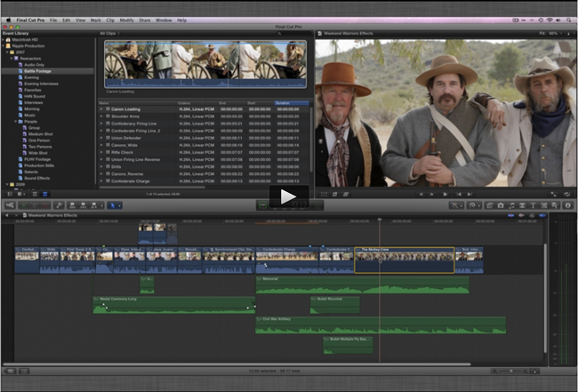Click the viewer Transform tool
This screenshot has width=578, height=392.
pos(324,194)
